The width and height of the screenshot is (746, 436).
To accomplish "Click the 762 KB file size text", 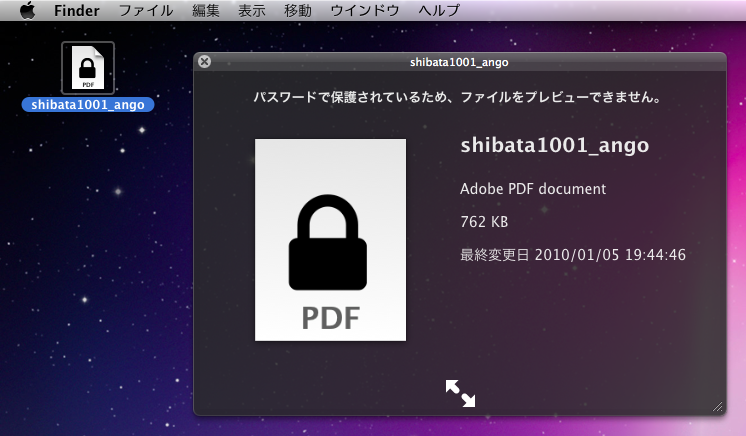I will click(484, 221).
